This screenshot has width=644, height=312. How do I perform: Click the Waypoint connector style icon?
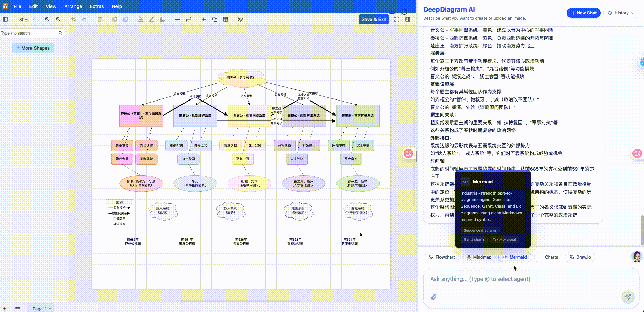[188, 19]
